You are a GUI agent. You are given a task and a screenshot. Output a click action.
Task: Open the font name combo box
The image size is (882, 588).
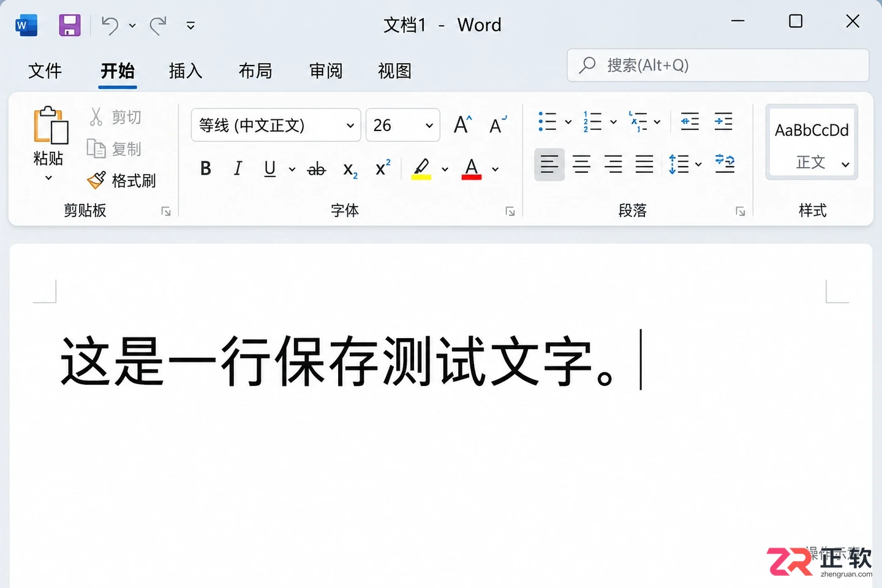[276, 125]
